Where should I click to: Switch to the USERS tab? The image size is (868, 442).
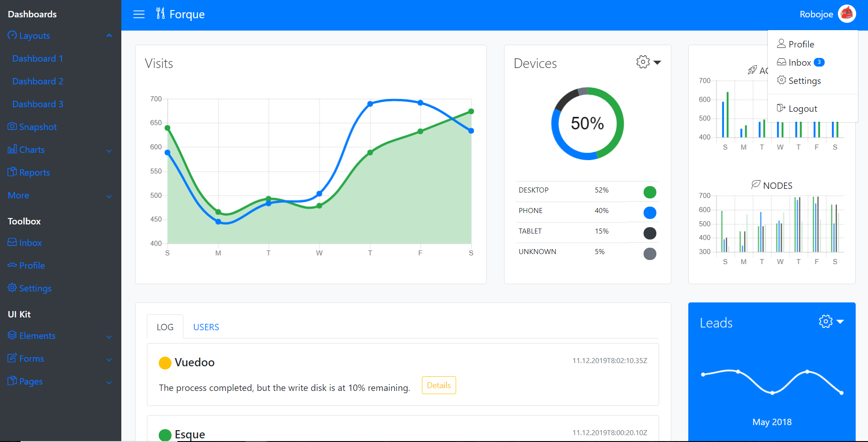pos(206,327)
